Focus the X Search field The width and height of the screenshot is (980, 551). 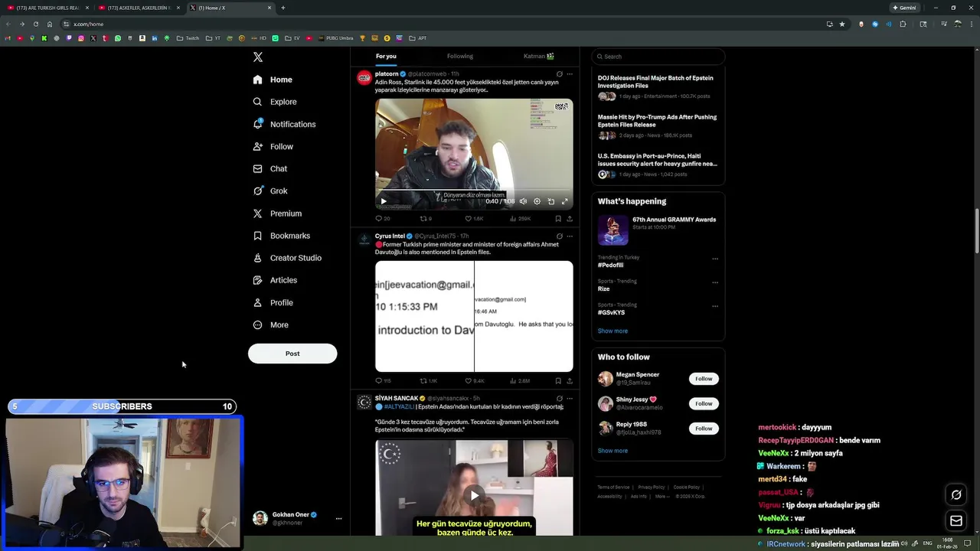(x=658, y=57)
